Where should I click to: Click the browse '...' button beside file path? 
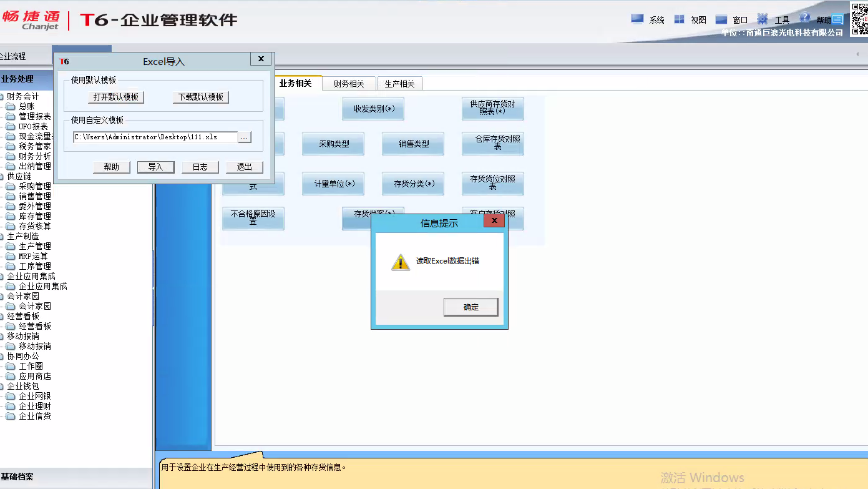coord(245,137)
